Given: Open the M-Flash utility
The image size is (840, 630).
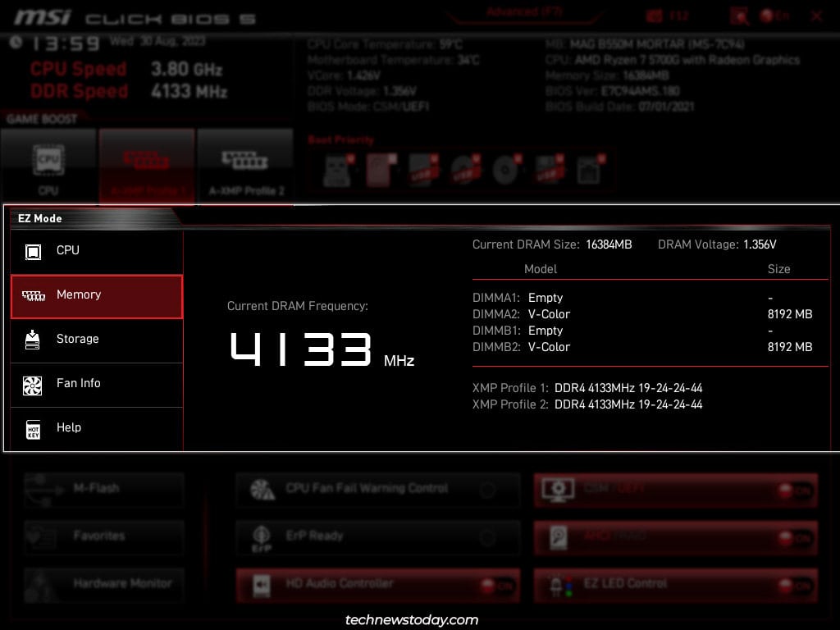Looking at the screenshot, I should click(x=104, y=489).
